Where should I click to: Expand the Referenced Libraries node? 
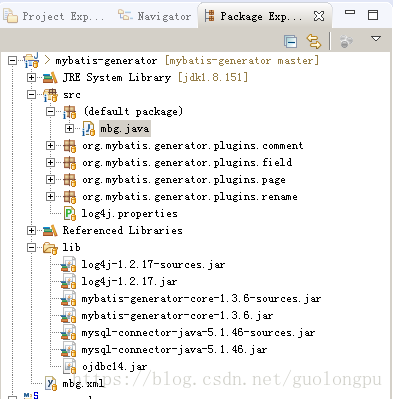pyautogui.click(x=31, y=230)
